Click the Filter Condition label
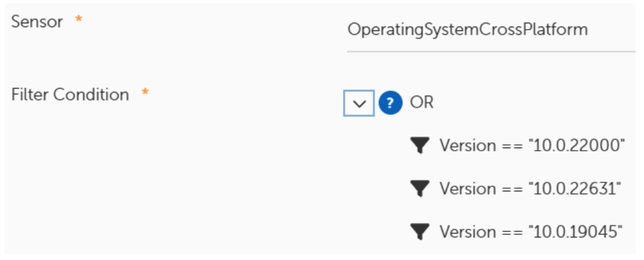 click(71, 95)
